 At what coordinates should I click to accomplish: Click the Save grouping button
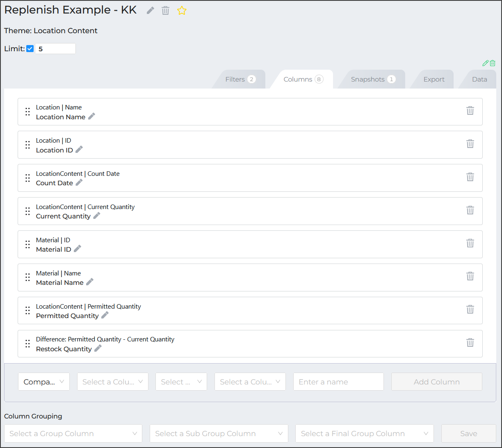click(469, 433)
